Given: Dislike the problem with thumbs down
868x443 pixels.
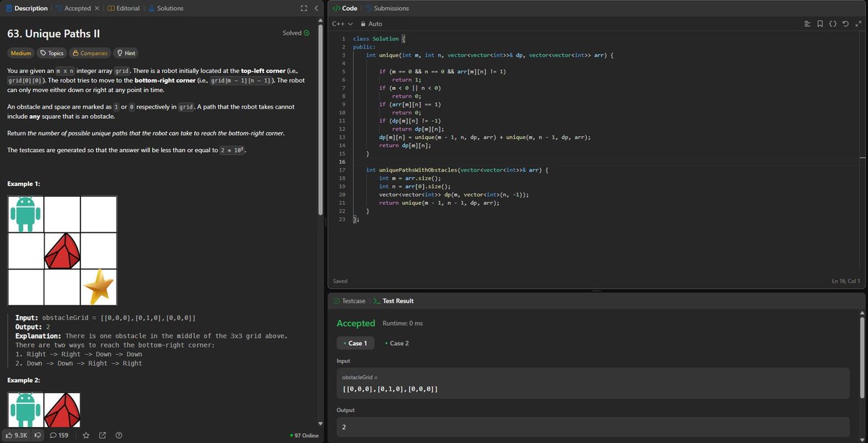Looking at the screenshot, I should [x=38, y=435].
